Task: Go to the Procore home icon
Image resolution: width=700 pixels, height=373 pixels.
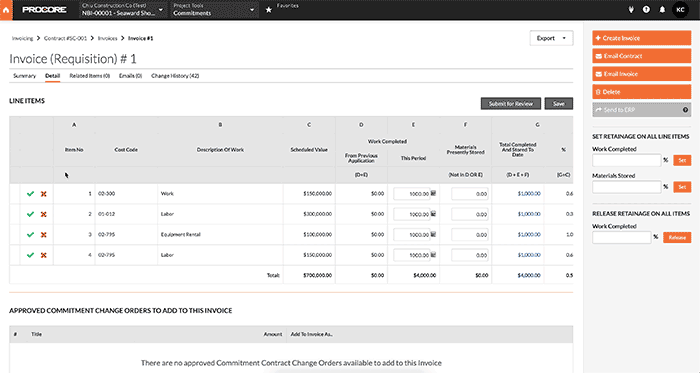Action: (x=6, y=10)
